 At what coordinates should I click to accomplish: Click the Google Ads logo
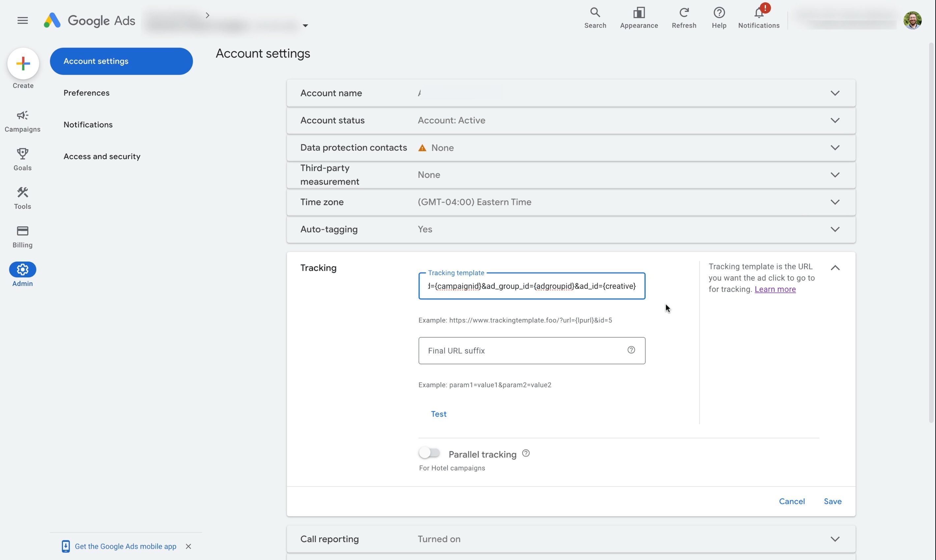[90, 20]
